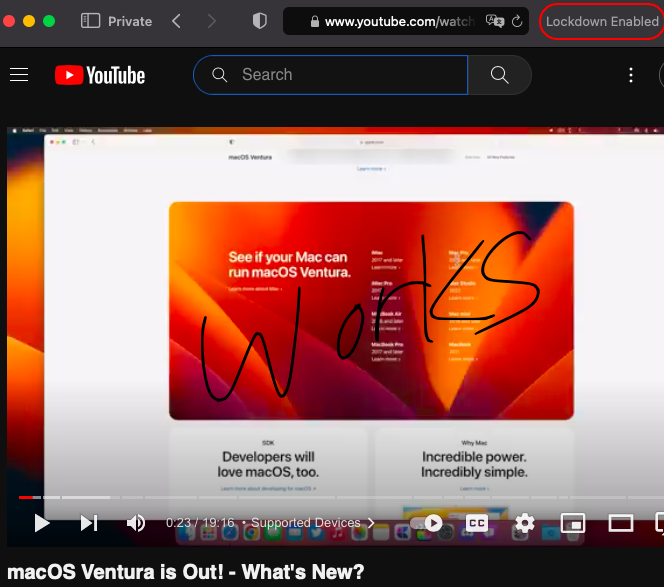The height and width of the screenshot is (587, 664).
Task: Click the YouTube search magnifier button
Action: coord(500,75)
